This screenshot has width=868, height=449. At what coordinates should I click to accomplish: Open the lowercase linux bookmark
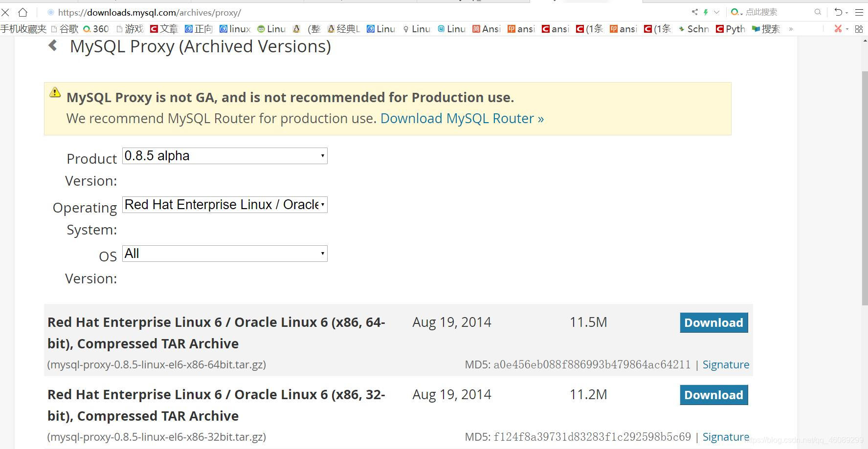(x=235, y=29)
